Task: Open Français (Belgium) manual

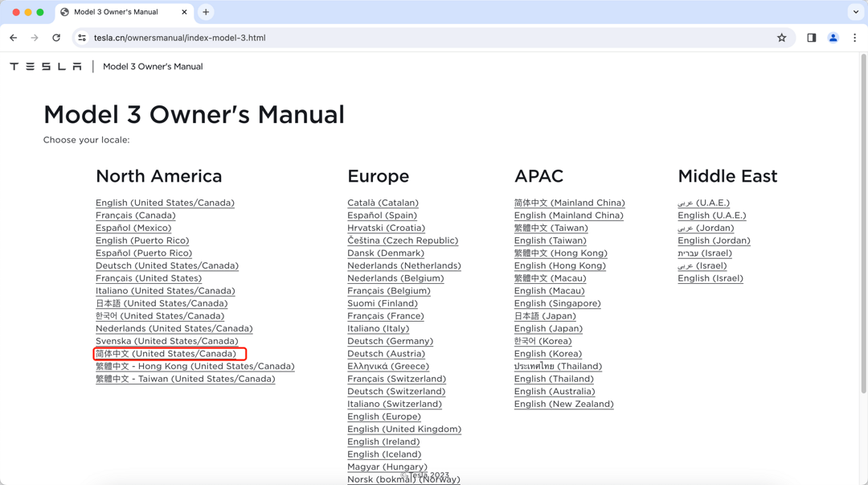Action: (x=389, y=291)
